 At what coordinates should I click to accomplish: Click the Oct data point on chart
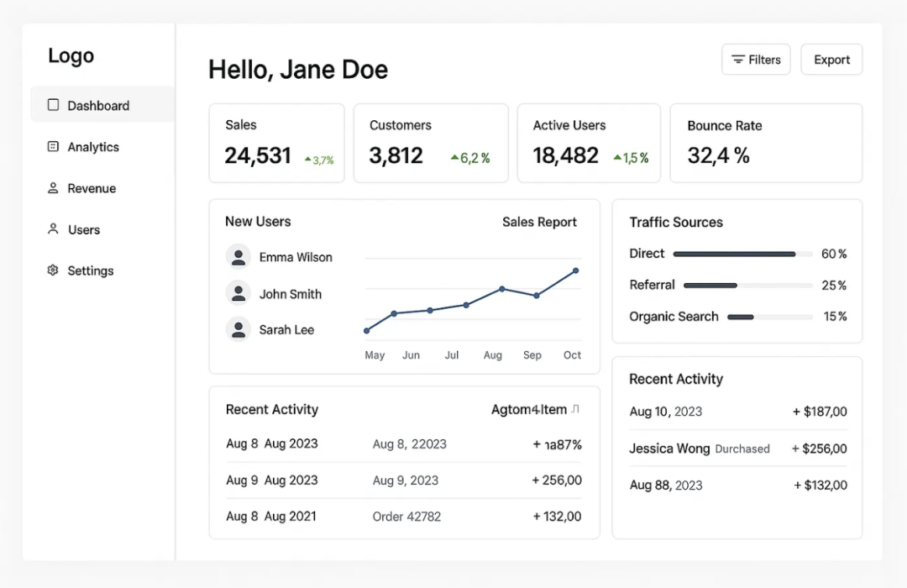pyautogui.click(x=575, y=270)
